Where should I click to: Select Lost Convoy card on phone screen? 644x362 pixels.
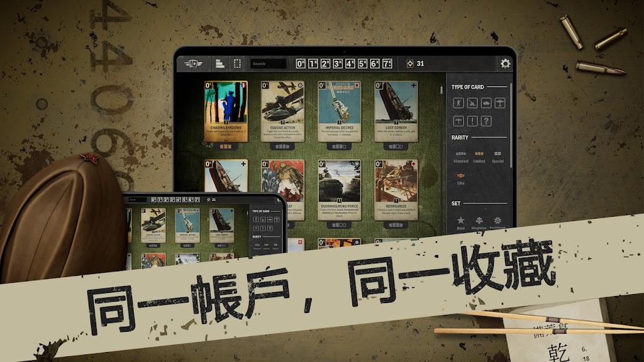coord(221,226)
